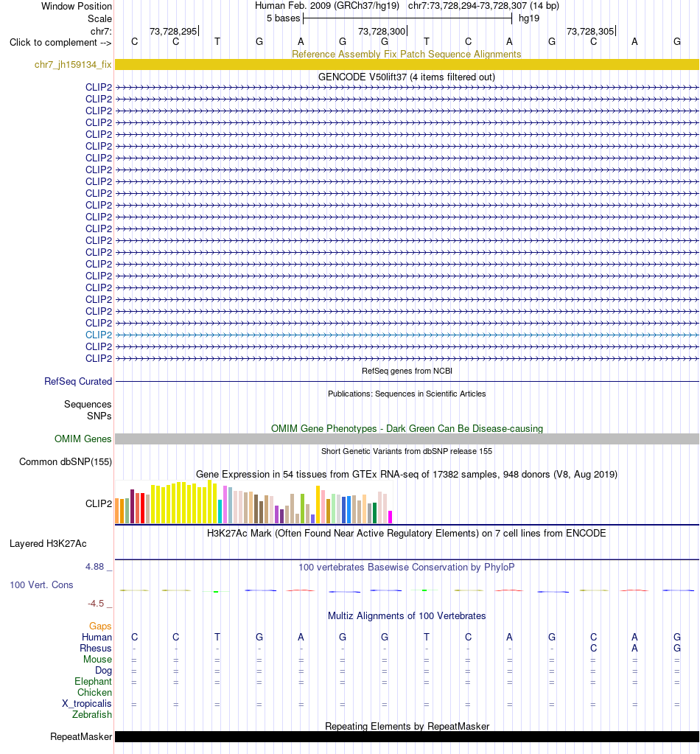
Task: Click the 'Common dbSNP(155)' track label
Action: pyautogui.click(x=66, y=461)
